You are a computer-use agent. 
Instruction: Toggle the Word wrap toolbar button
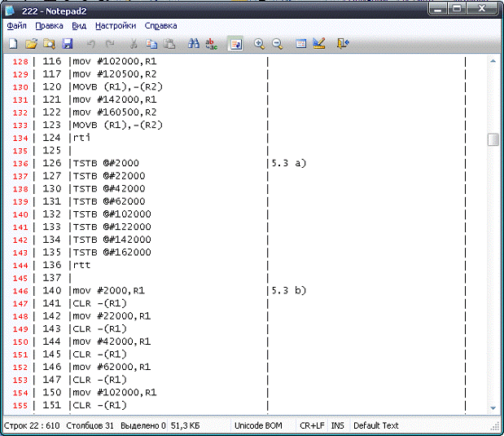235,43
